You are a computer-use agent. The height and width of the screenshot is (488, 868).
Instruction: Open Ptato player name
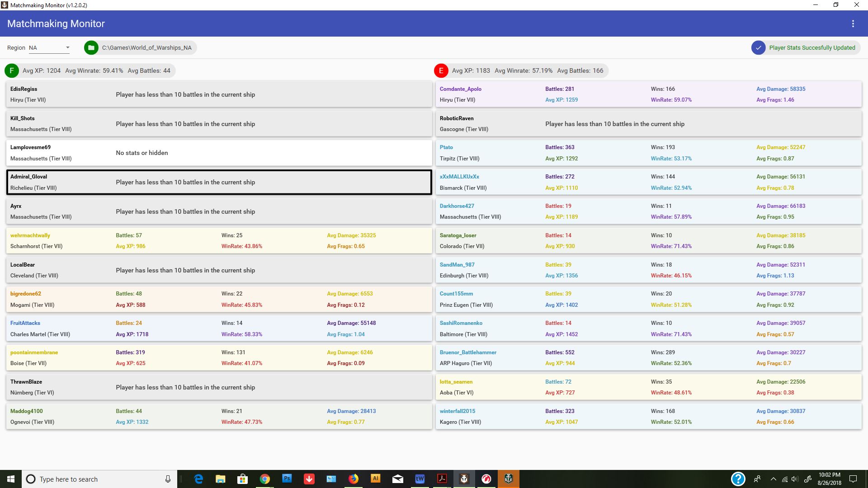(446, 147)
